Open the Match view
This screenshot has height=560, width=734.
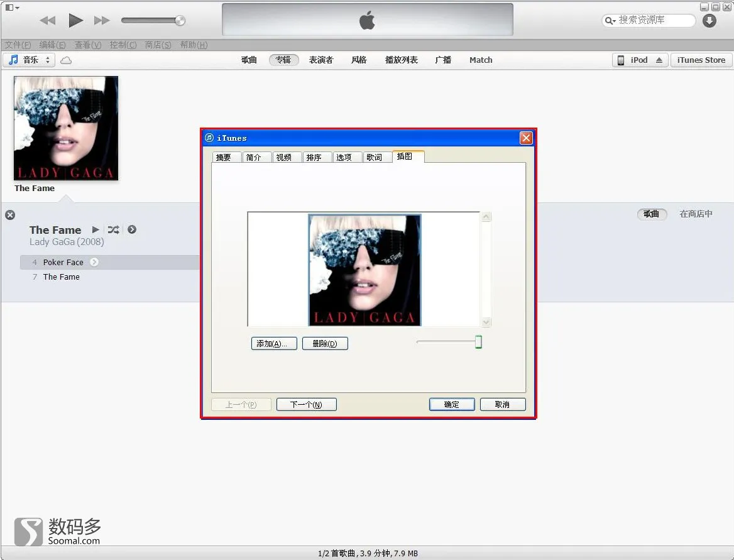481,60
